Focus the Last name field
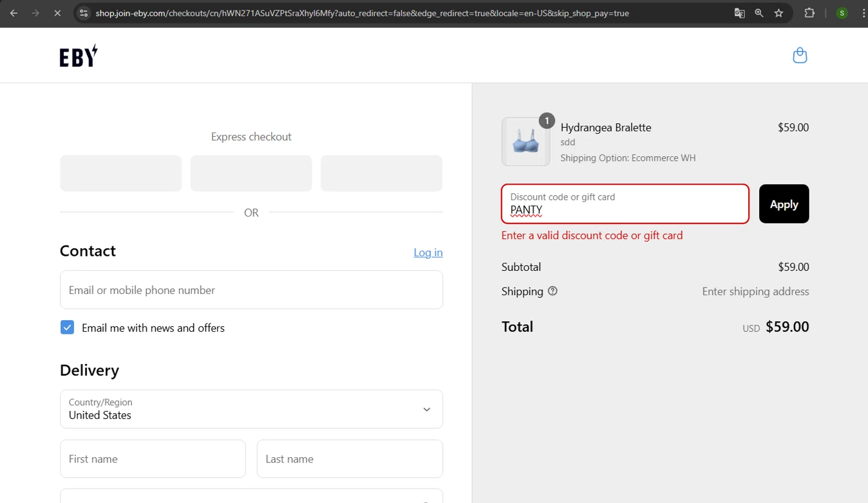This screenshot has height=503, width=868. point(350,459)
